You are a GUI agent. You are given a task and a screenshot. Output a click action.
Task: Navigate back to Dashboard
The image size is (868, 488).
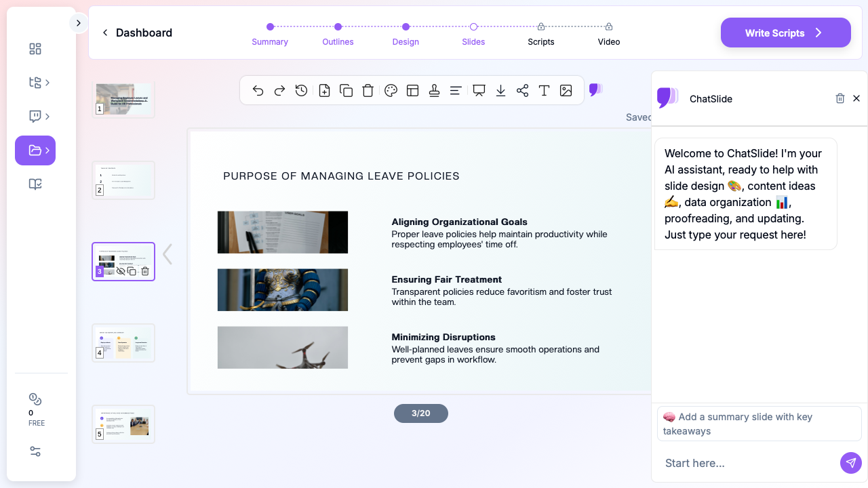[x=136, y=33]
